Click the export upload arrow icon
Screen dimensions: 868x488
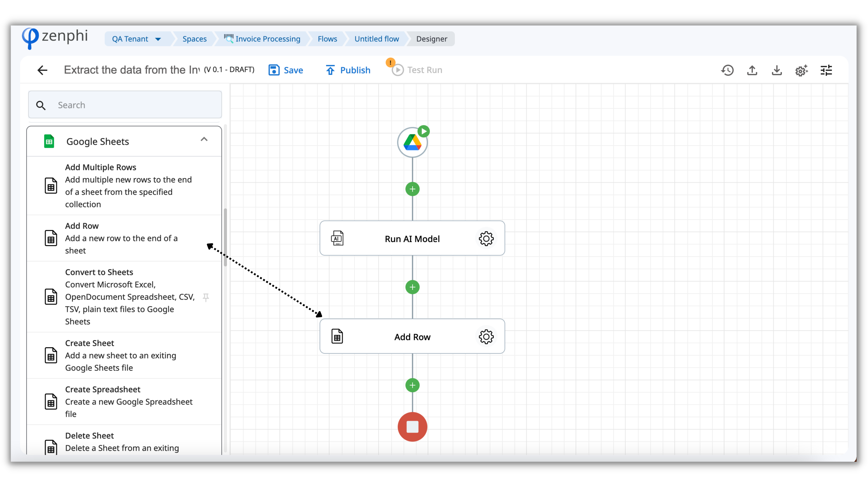[752, 70]
